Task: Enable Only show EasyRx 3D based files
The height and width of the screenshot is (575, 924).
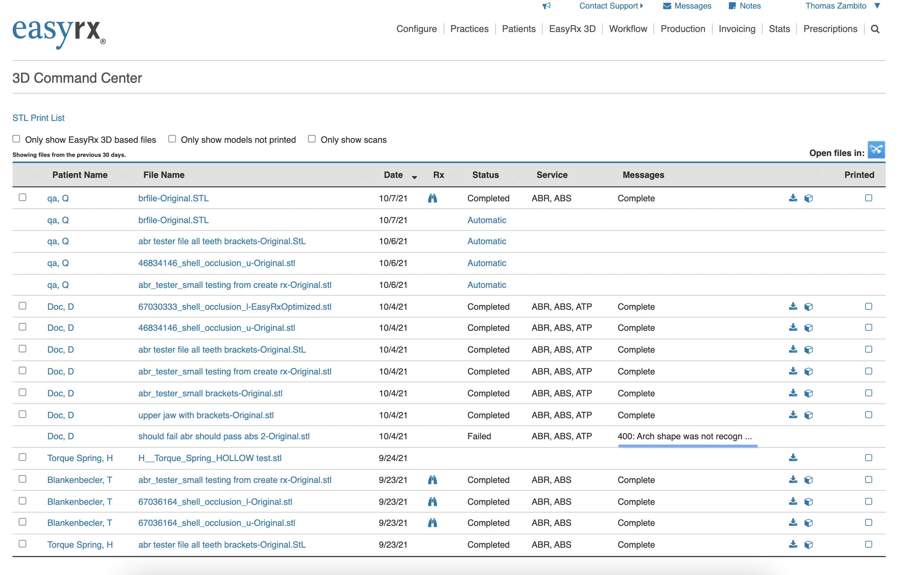Action: [x=16, y=139]
